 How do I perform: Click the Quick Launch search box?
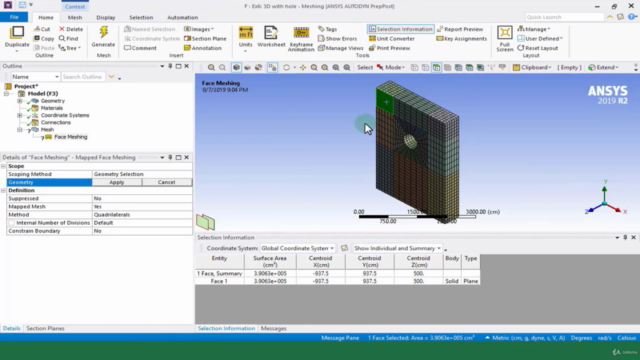pos(564,17)
